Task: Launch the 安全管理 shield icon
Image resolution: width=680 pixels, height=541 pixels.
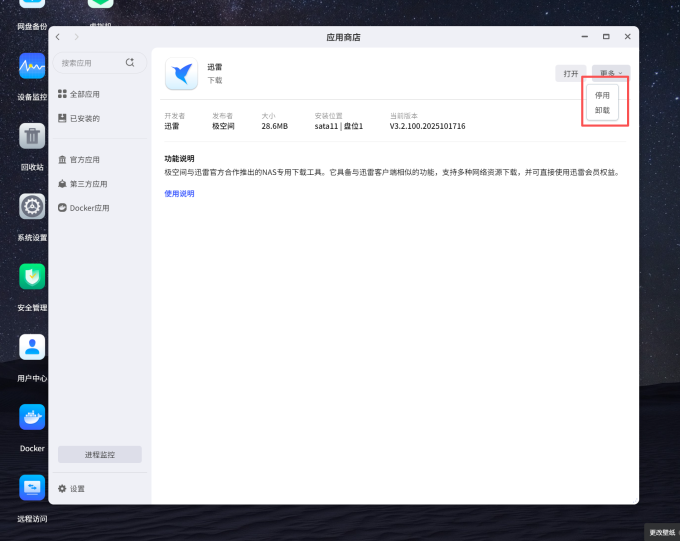Action: [x=32, y=277]
